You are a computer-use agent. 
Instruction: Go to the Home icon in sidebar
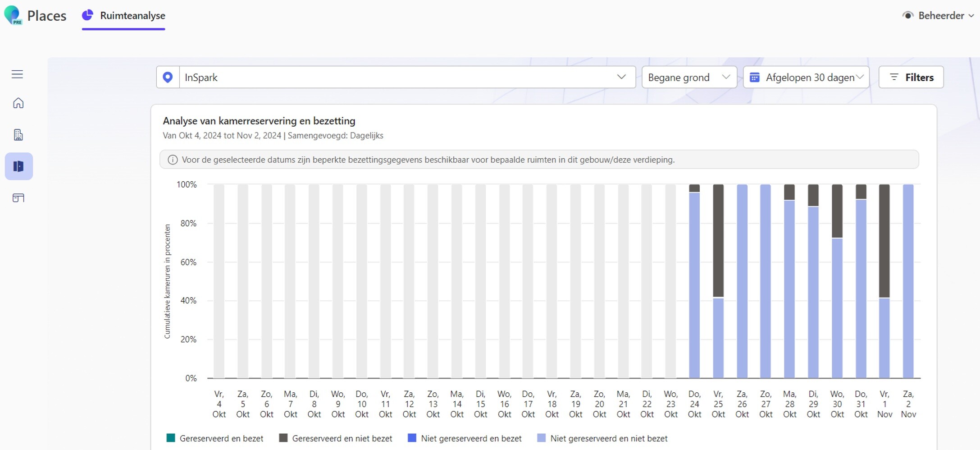[x=18, y=103]
